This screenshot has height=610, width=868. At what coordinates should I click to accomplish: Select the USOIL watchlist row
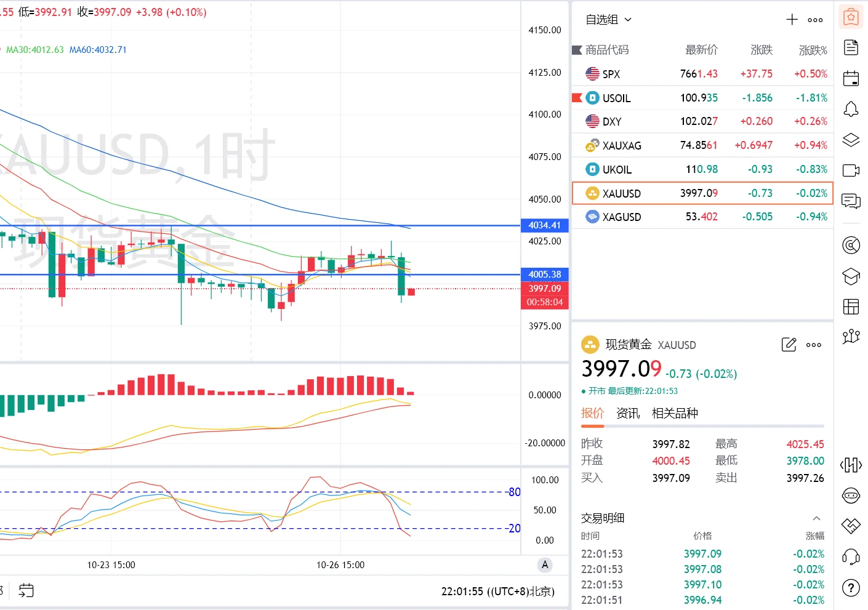[x=702, y=98]
